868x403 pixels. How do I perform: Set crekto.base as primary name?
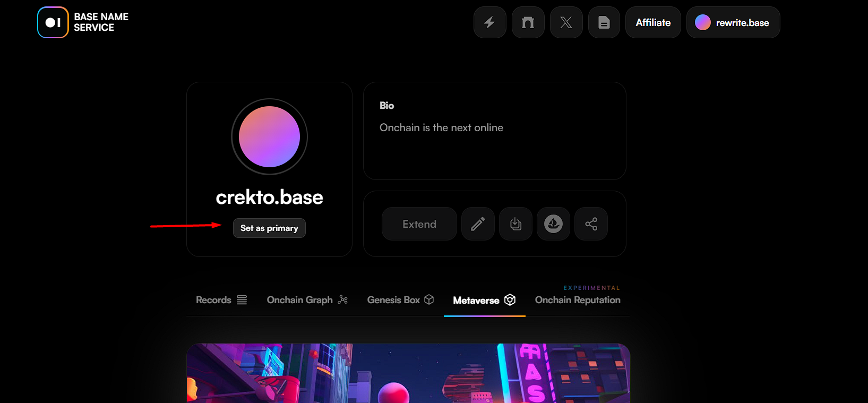(269, 228)
